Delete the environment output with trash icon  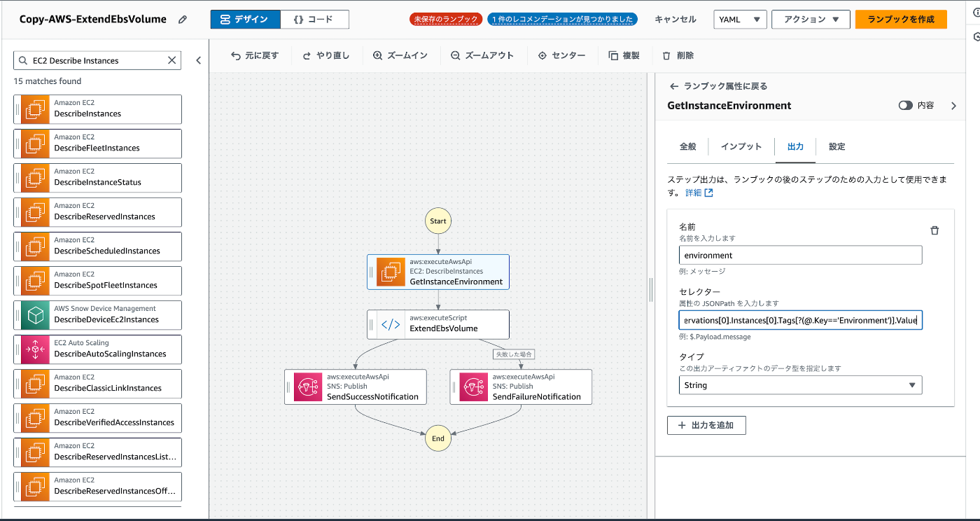click(x=934, y=230)
